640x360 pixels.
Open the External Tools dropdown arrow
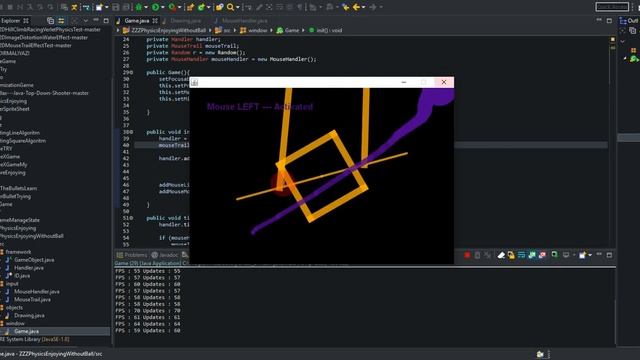(x=180, y=7)
